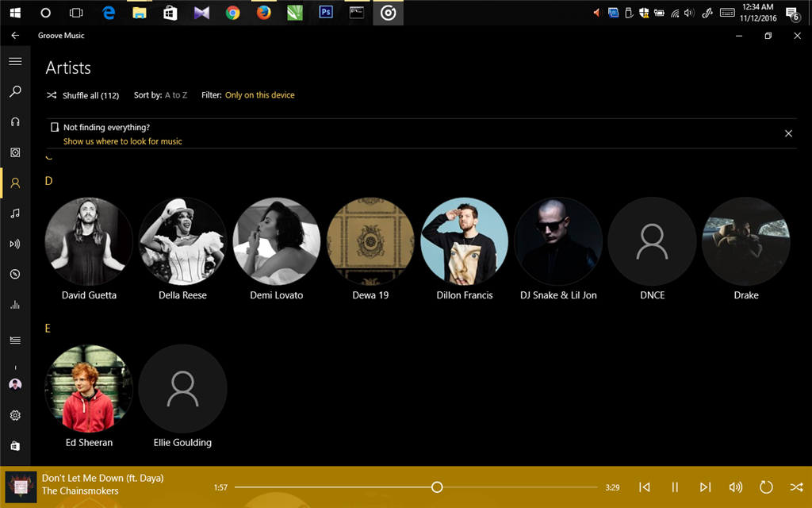The width and height of the screenshot is (812, 508).
Task: Open the Now Playing speaker icon in sidebar
Action: coord(15,244)
